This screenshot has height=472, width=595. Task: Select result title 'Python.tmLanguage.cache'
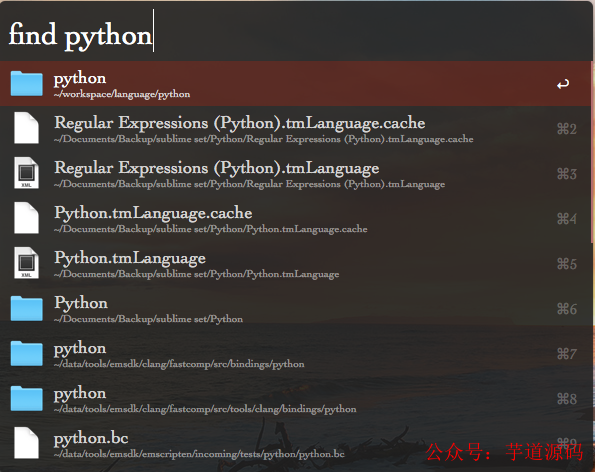click(x=153, y=213)
